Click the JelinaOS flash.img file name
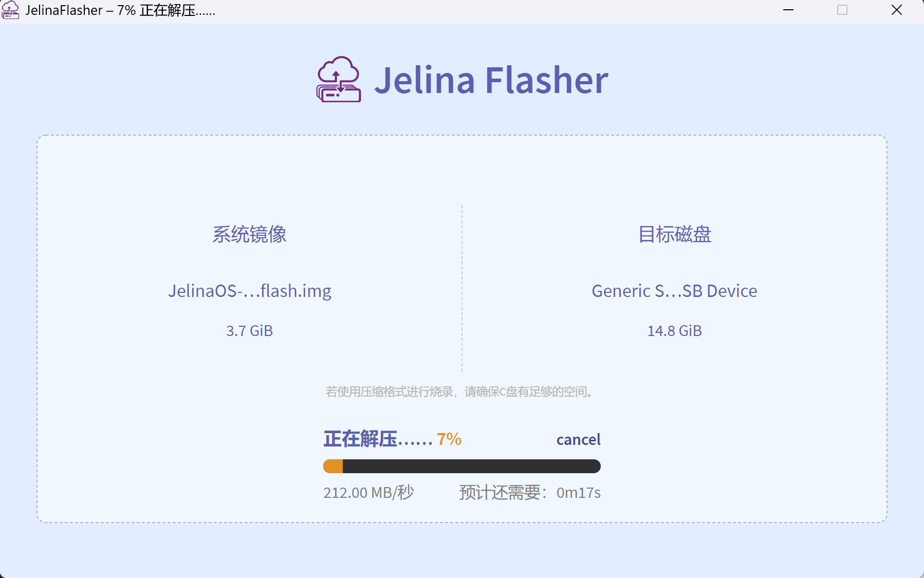This screenshot has height=578, width=924. coord(250,291)
